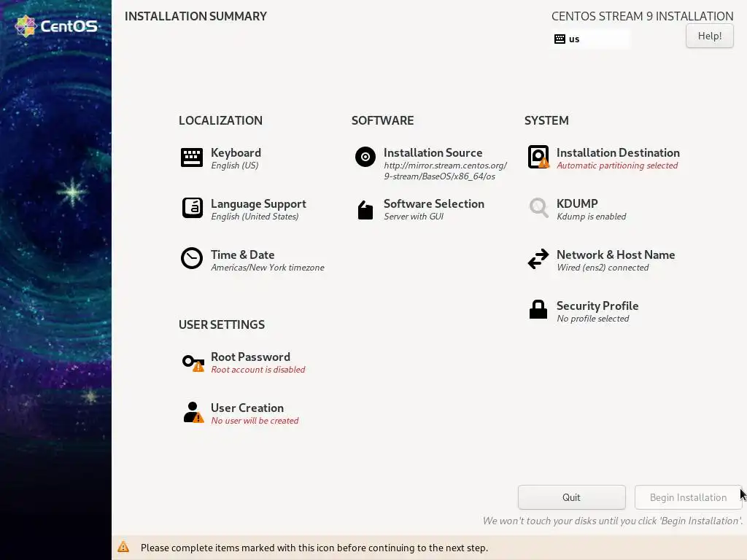Click 'Automatic partitioning selected' status text

click(x=617, y=166)
